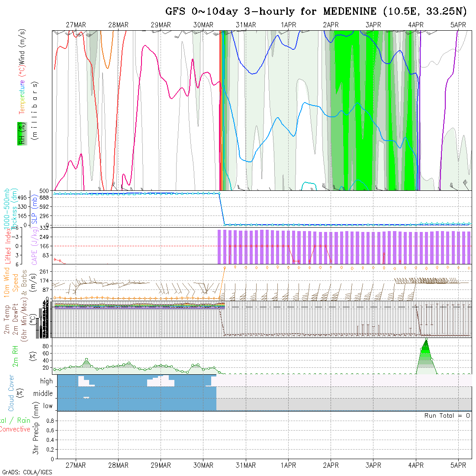Select the high cloud cover row label

46,381
